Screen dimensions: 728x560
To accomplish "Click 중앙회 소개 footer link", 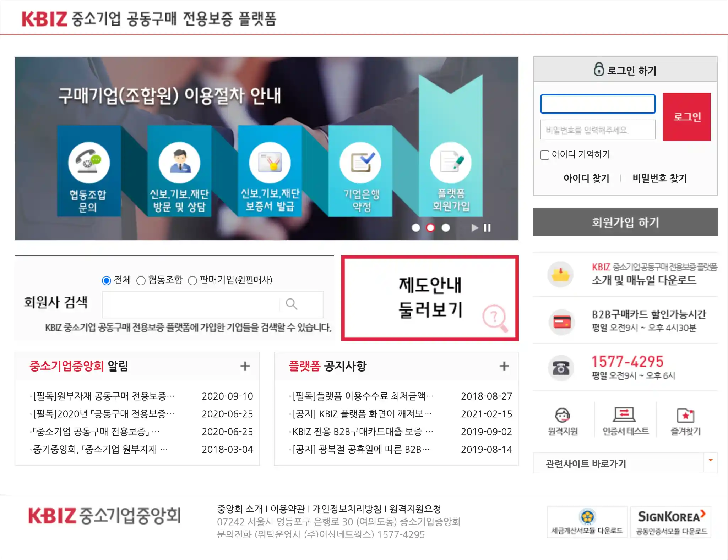I will pyautogui.click(x=240, y=509).
